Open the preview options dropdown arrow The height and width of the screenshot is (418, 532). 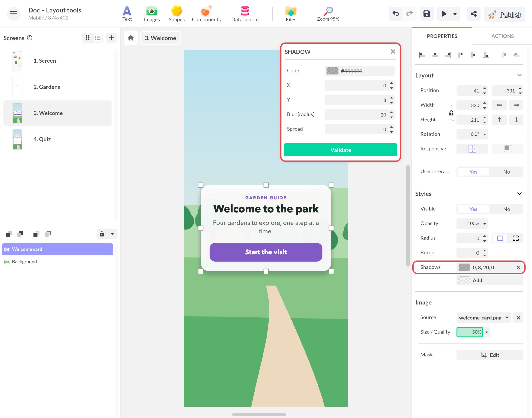(x=455, y=14)
